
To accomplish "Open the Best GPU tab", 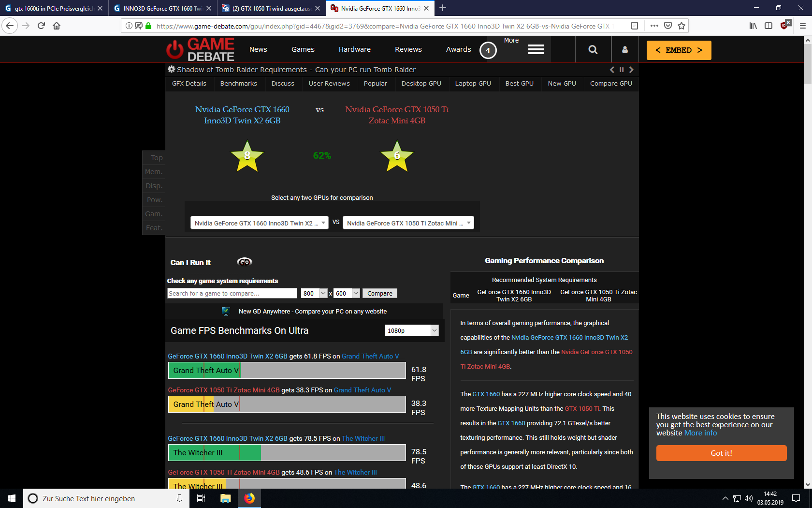I will coord(520,83).
